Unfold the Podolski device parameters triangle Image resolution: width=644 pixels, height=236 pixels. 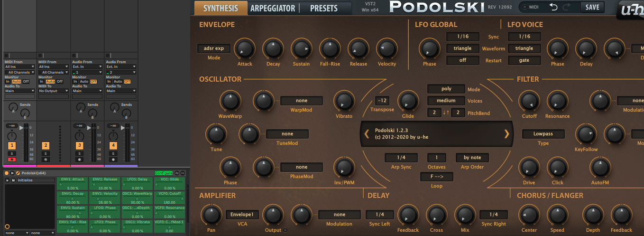(12, 173)
